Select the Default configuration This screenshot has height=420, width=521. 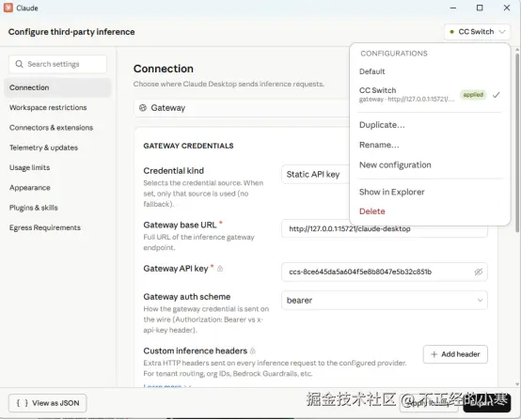coord(371,71)
